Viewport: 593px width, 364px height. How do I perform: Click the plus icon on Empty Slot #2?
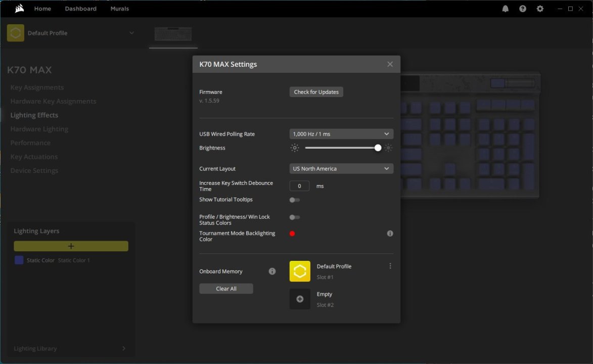[300, 299]
